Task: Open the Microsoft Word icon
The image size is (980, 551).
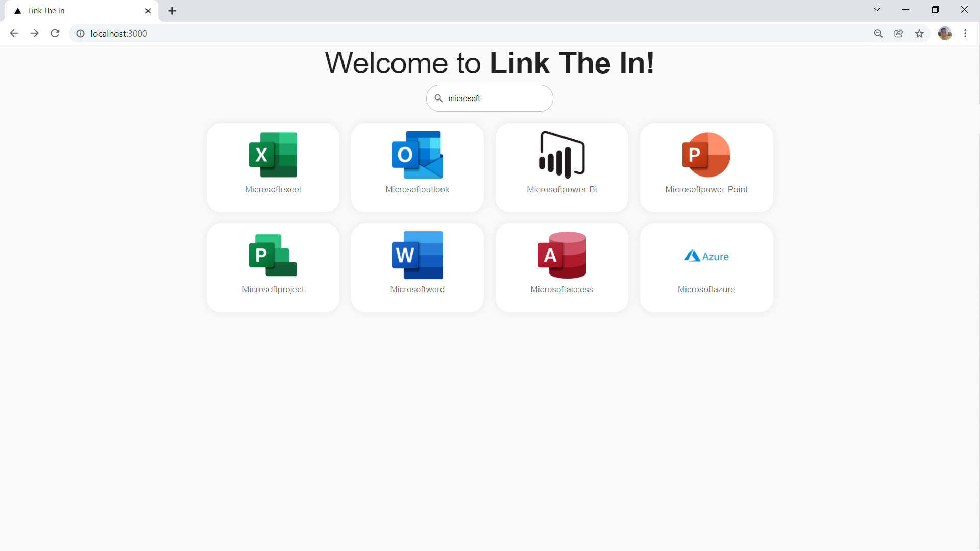Action: [x=418, y=255]
